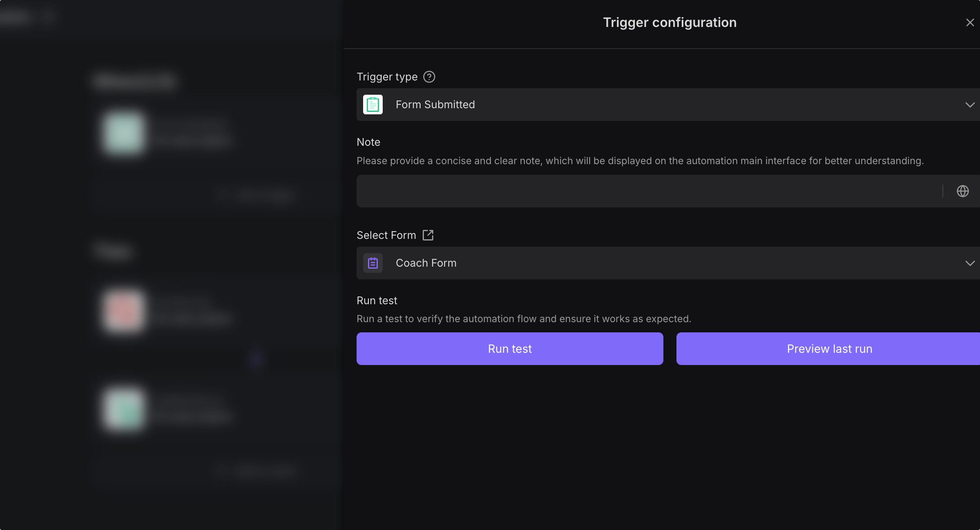Click the Select Form label text
The width and height of the screenshot is (980, 530).
point(386,235)
